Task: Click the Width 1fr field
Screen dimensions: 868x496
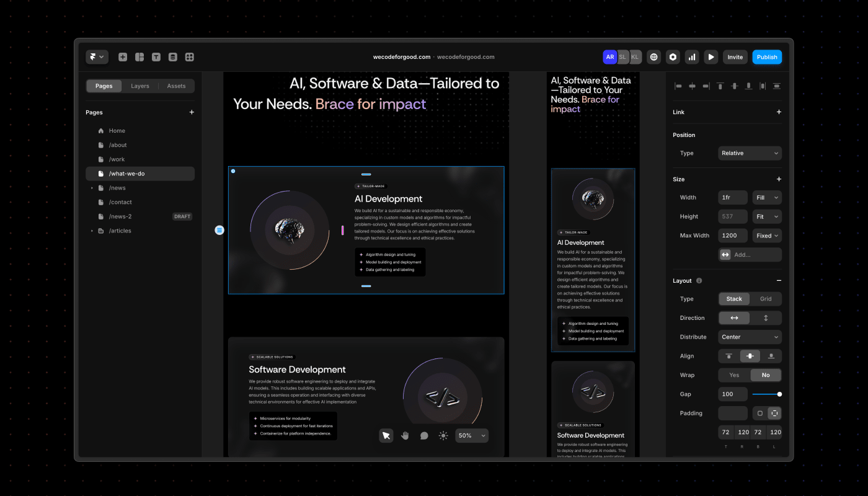Action: tap(733, 198)
